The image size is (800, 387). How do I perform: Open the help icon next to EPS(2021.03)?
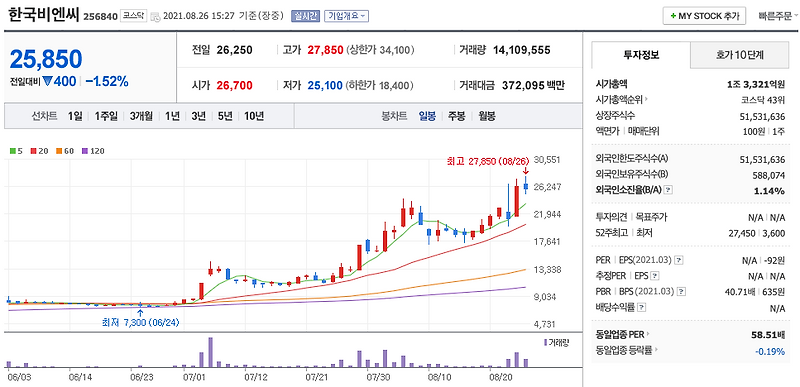coord(679,261)
